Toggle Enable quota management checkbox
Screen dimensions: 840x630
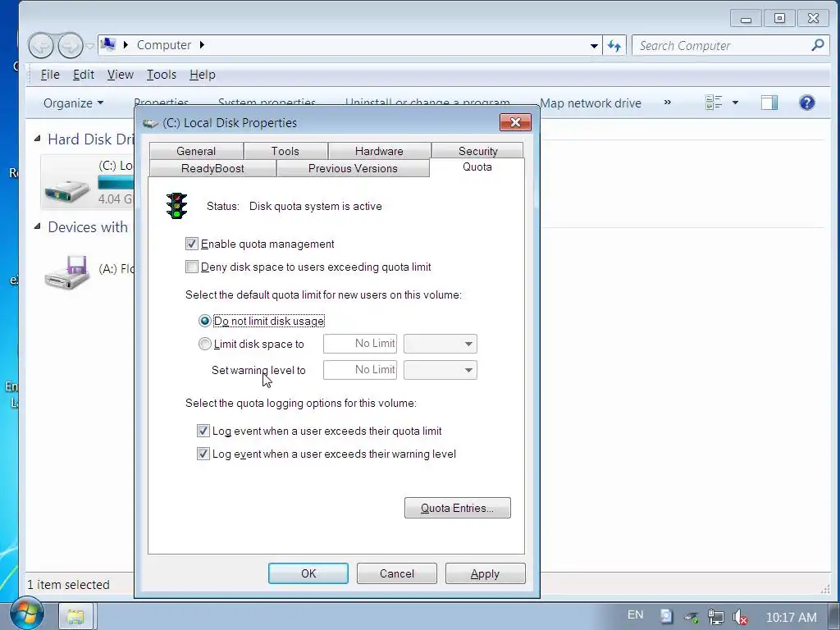point(192,244)
